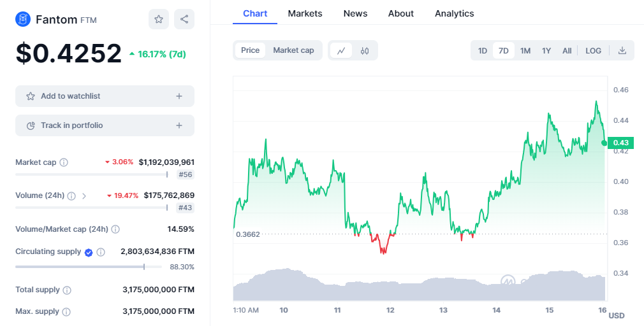Click the verified badge by Circulating supply
644x326 pixels.
(x=89, y=253)
